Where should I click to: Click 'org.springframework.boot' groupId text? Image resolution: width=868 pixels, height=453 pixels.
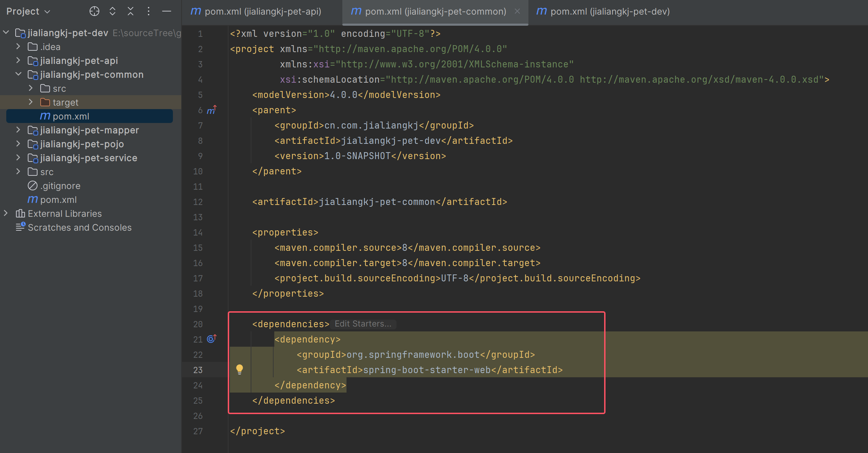(413, 355)
